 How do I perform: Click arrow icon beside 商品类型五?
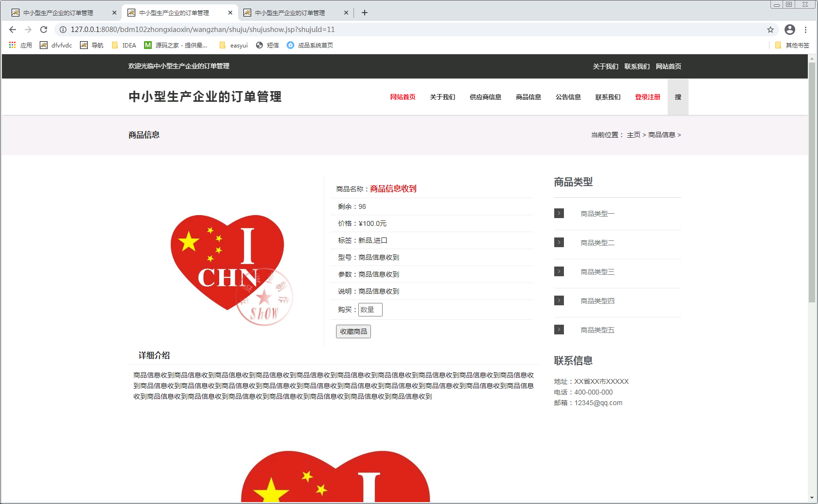click(x=559, y=330)
